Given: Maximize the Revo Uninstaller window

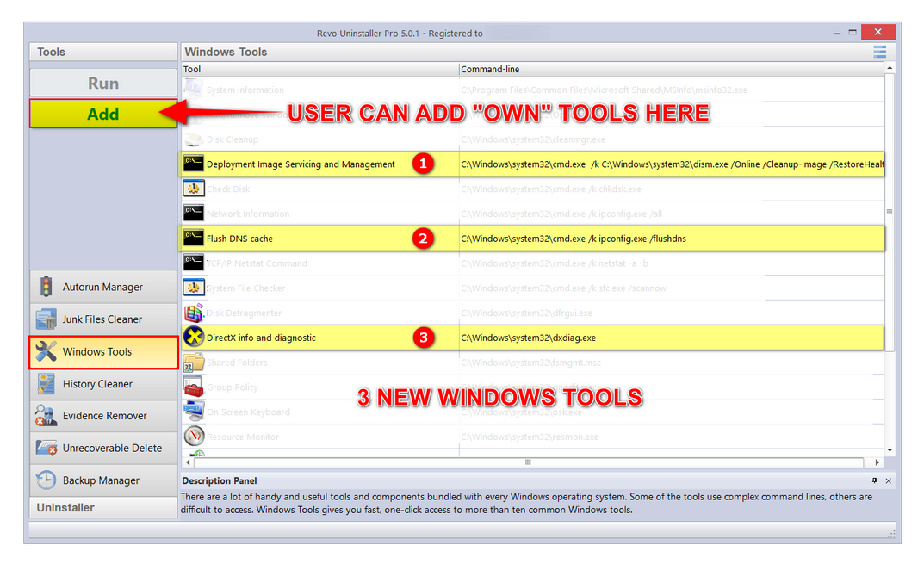Looking at the screenshot, I should tap(853, 33).
